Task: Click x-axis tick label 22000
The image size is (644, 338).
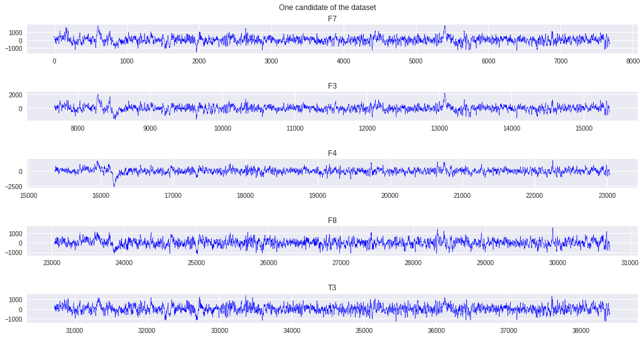Action: (x=534, y=195)
